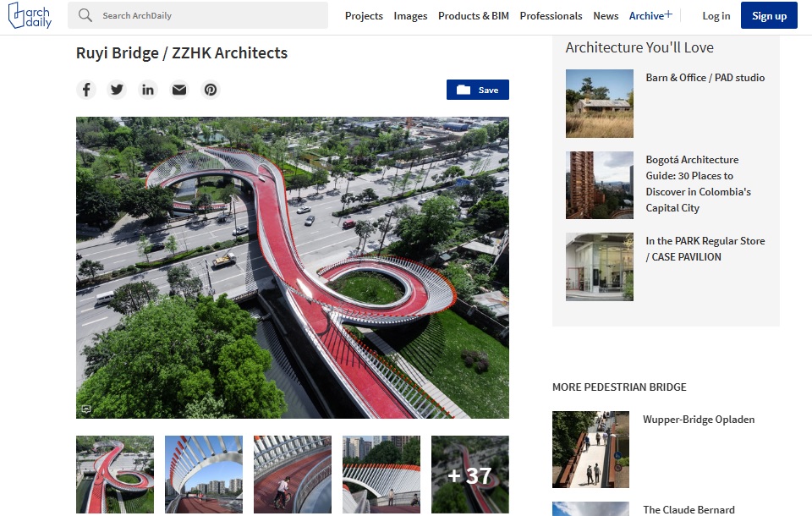Focus the Search ArchDaily field
The image size is (812, 516).
point(198,15)
